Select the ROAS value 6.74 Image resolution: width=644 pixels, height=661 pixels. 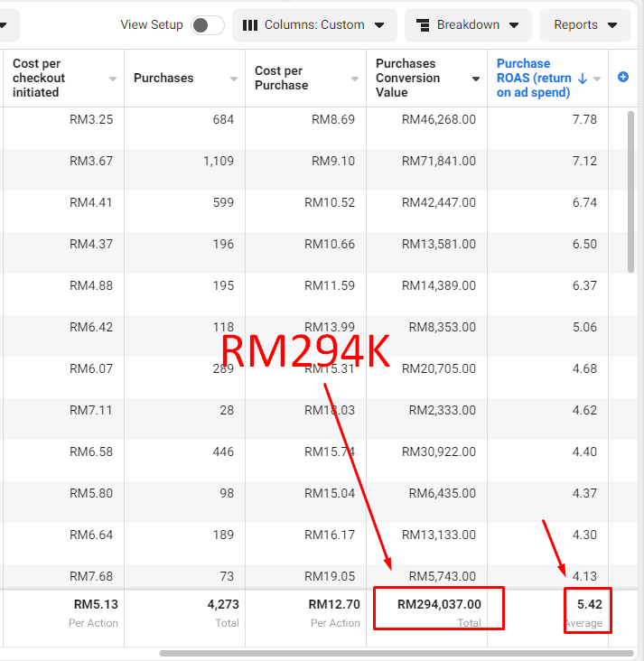pos(584,203)
